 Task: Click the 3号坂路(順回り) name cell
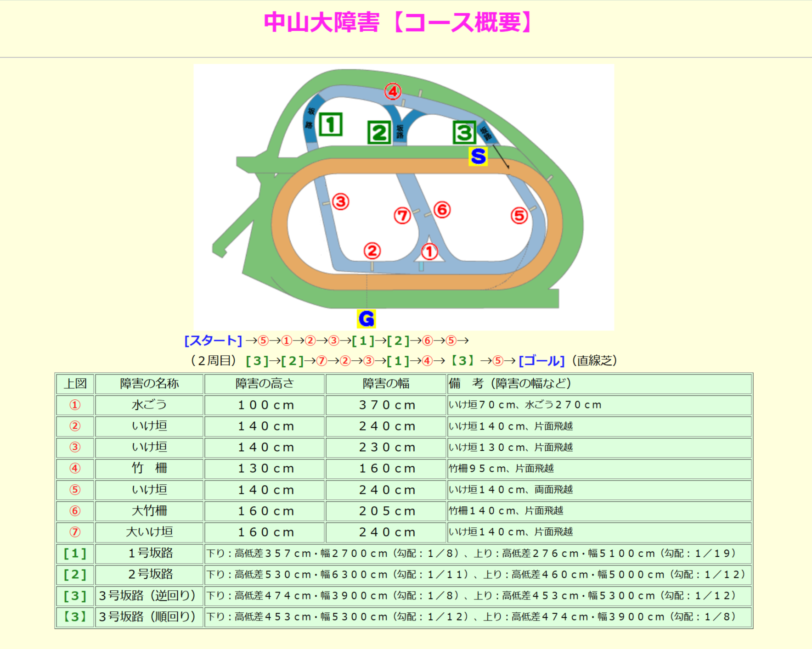pos(149,616)
